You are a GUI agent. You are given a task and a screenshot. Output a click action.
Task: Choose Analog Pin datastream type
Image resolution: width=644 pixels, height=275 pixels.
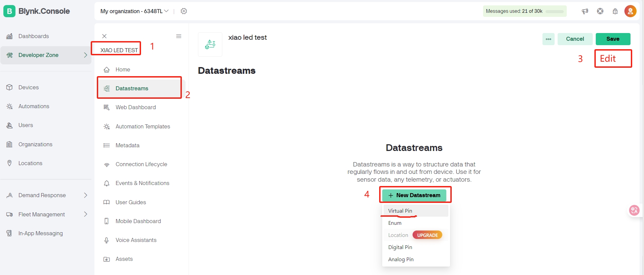416,259
